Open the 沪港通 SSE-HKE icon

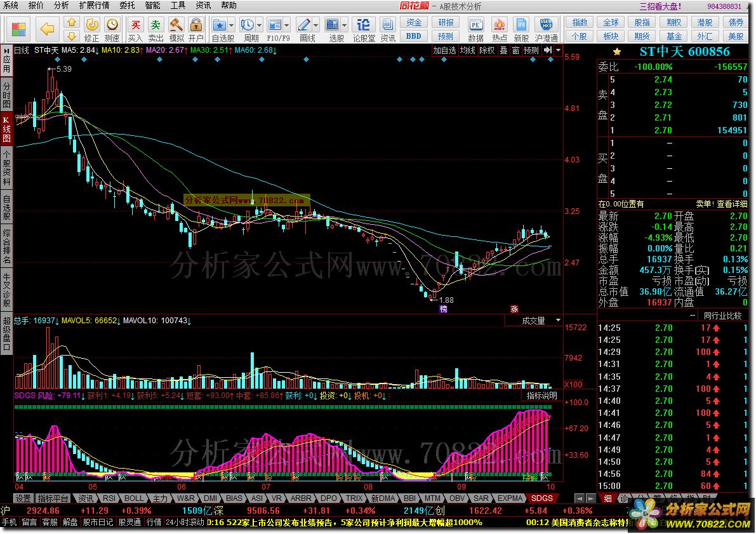click(547, 29)
